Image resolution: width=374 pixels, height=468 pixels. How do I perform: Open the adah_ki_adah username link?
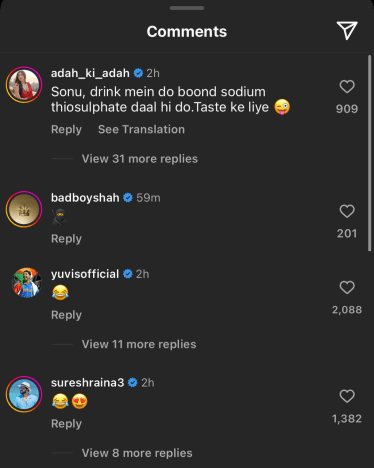coord(90,73)
